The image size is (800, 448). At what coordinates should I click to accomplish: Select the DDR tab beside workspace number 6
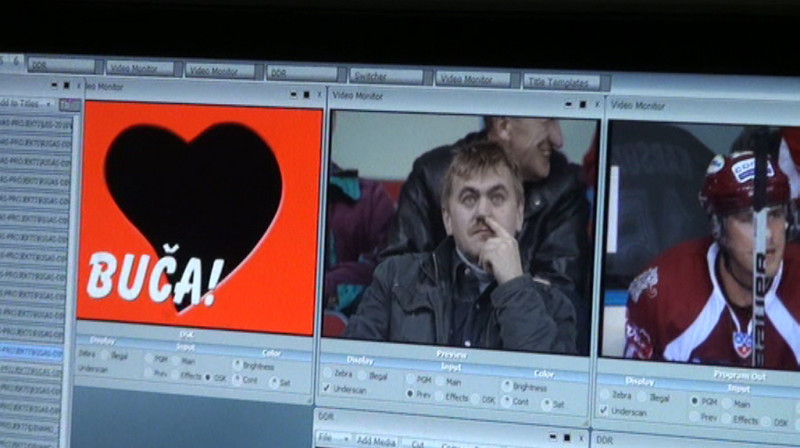(x=61, y=65)
